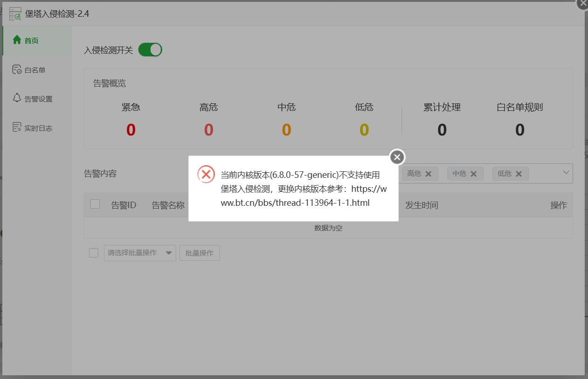Click the 堡塔入侵检测-2.4 window title
The width and height of the screenshot is (588, 379).
(57, 14)
